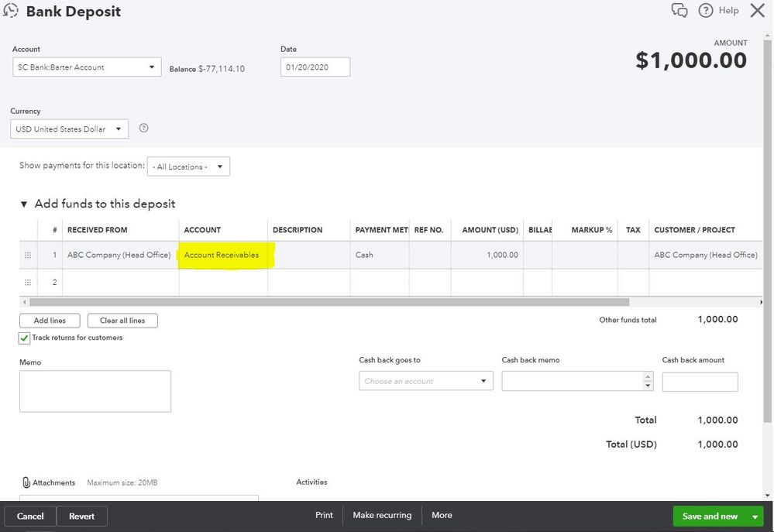Image resolution: width=774 pixels, height=532 pixels.
Task: Click Make recurring in the bottom bar
Action: (x=382, y=515)
